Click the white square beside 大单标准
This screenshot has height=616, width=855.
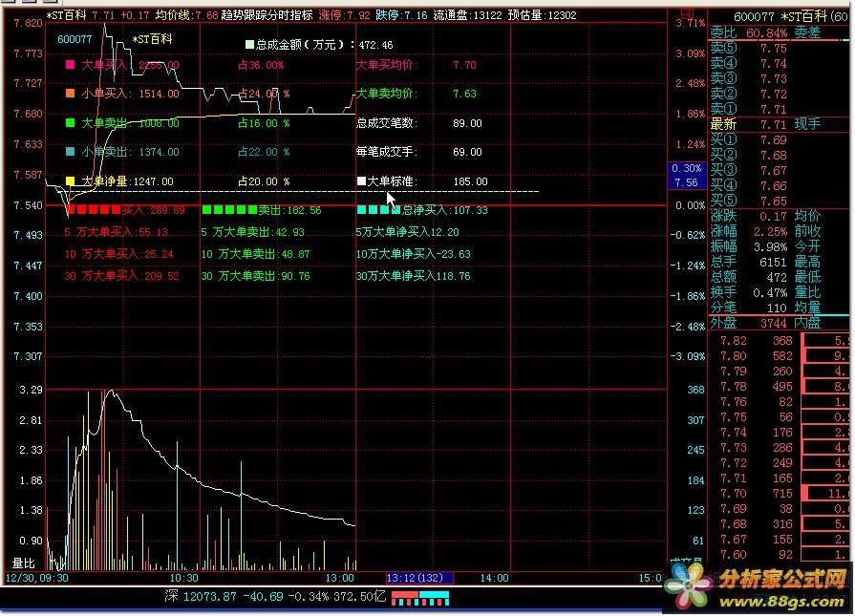pyautogui.click(x=361, y=181)
